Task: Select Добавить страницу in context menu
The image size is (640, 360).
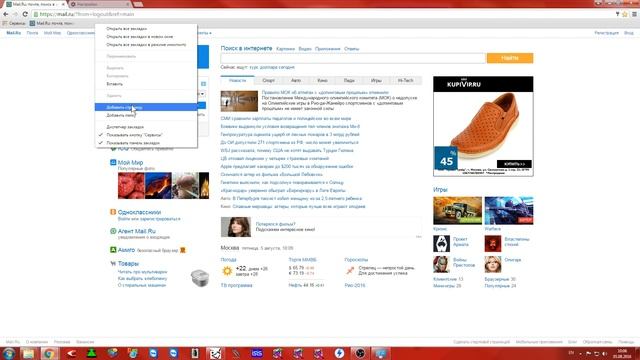Action: point(146,107)
